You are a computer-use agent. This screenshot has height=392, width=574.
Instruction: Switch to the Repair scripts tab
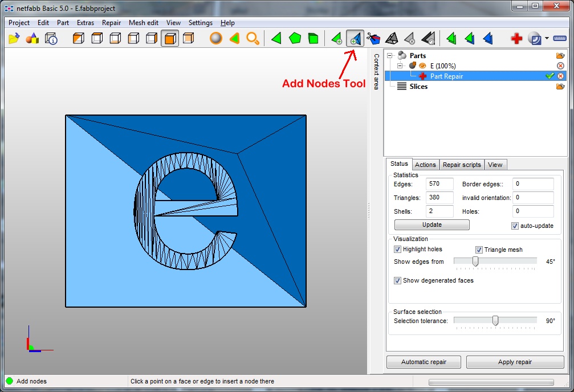[462, 165]
